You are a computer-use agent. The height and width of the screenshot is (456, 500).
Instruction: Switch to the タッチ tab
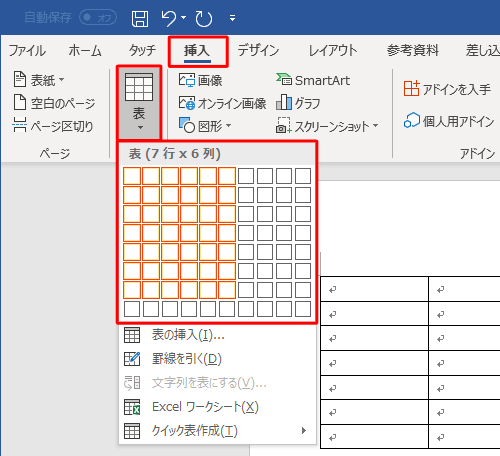142,51
